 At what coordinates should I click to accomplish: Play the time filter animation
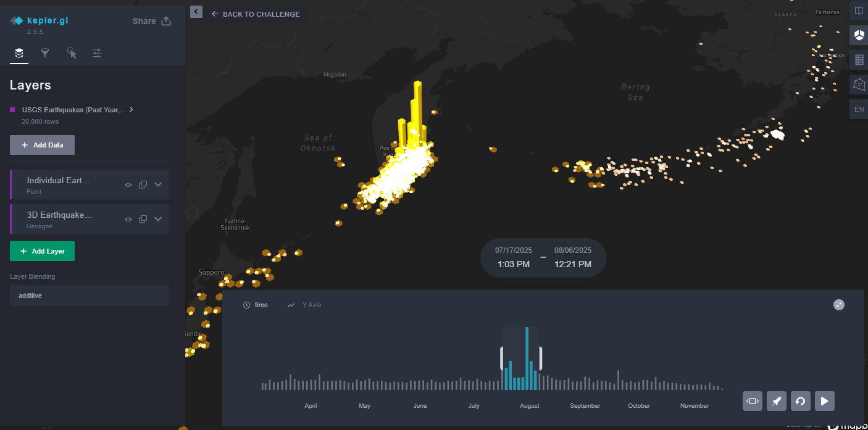(x=824, y=401)
